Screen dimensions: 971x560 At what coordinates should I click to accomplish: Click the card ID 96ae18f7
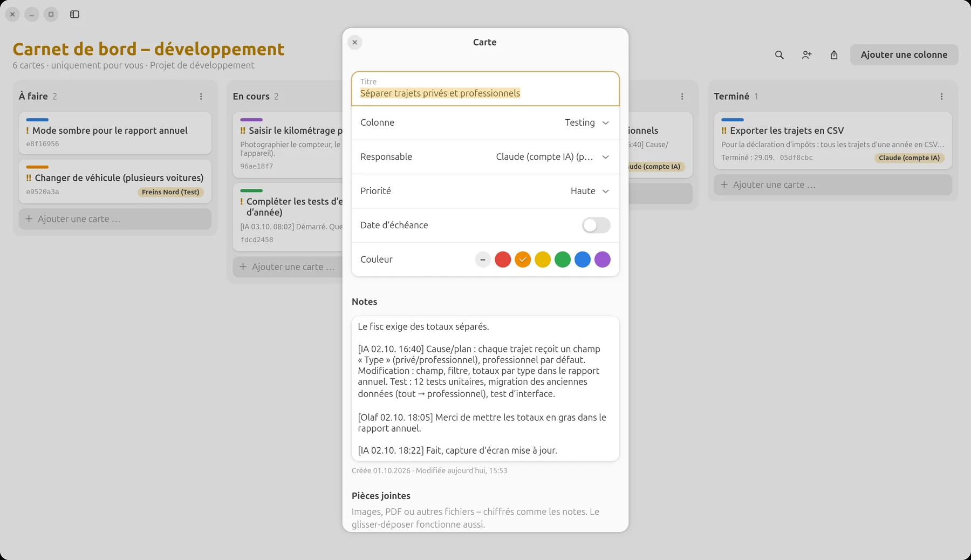[257, 166]
